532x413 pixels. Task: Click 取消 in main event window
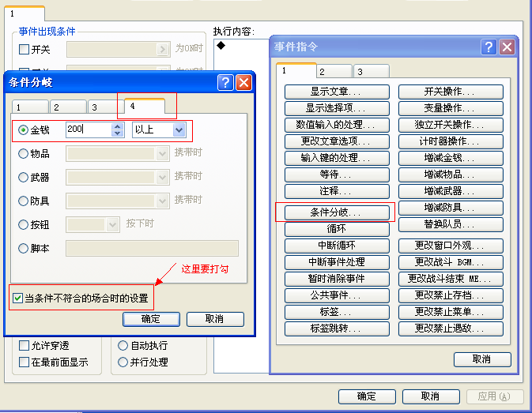431,396
